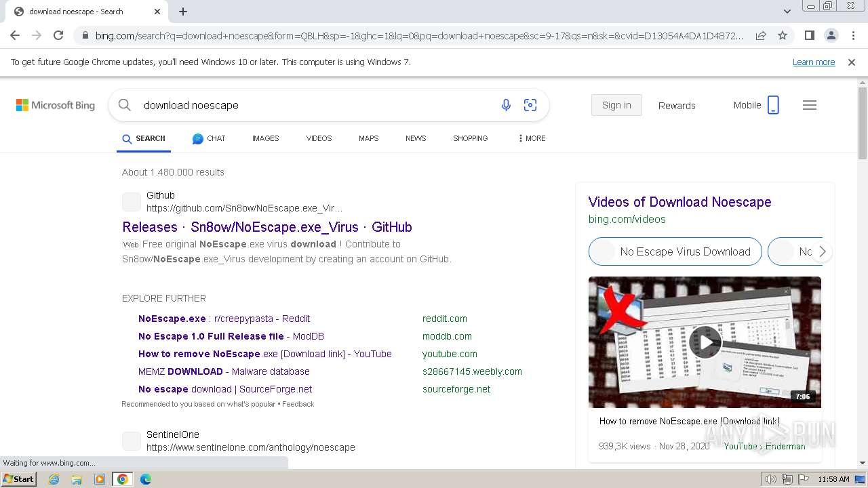Open Windows Explorer folder in taskbar
The width and height of the screenshot is (868, 488).
coord(77,479)
